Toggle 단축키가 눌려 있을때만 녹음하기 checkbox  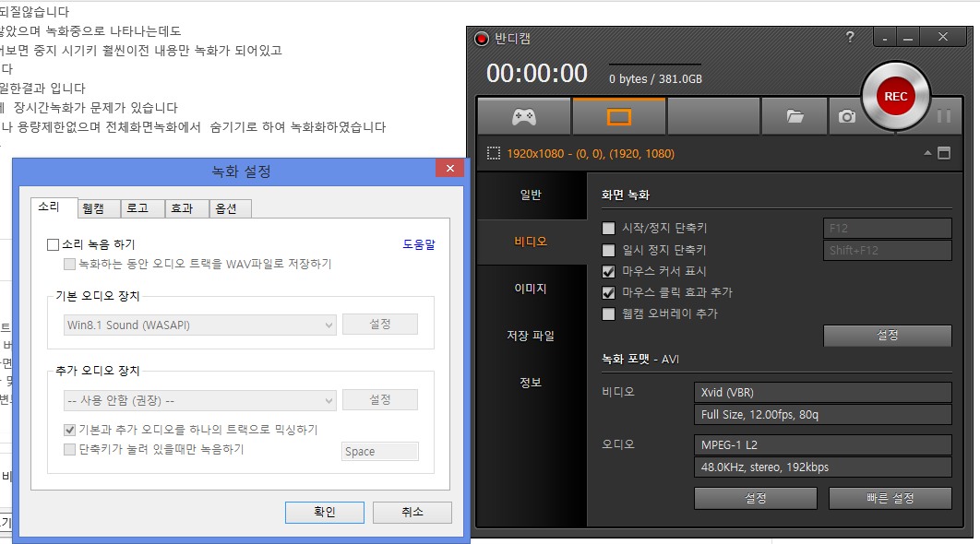coord(69,449)
